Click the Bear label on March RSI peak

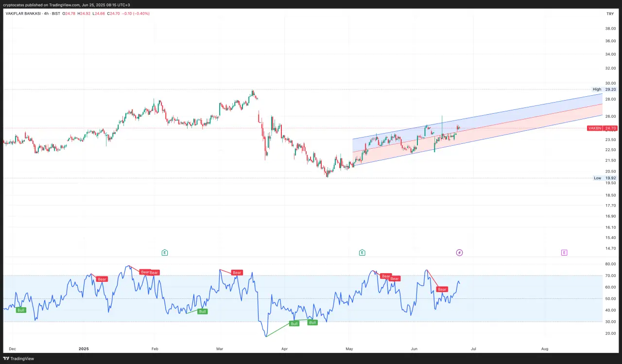pos(237,273)
